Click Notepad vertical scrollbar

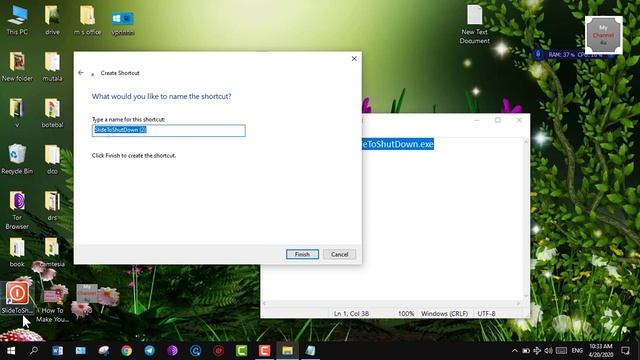526,219
